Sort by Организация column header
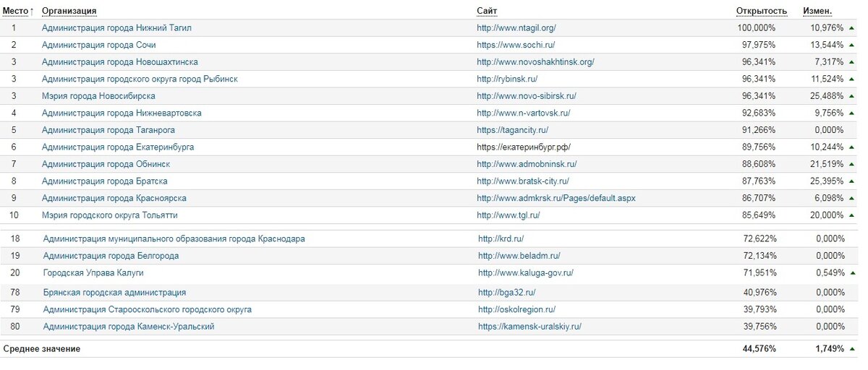 coord(69,11)
